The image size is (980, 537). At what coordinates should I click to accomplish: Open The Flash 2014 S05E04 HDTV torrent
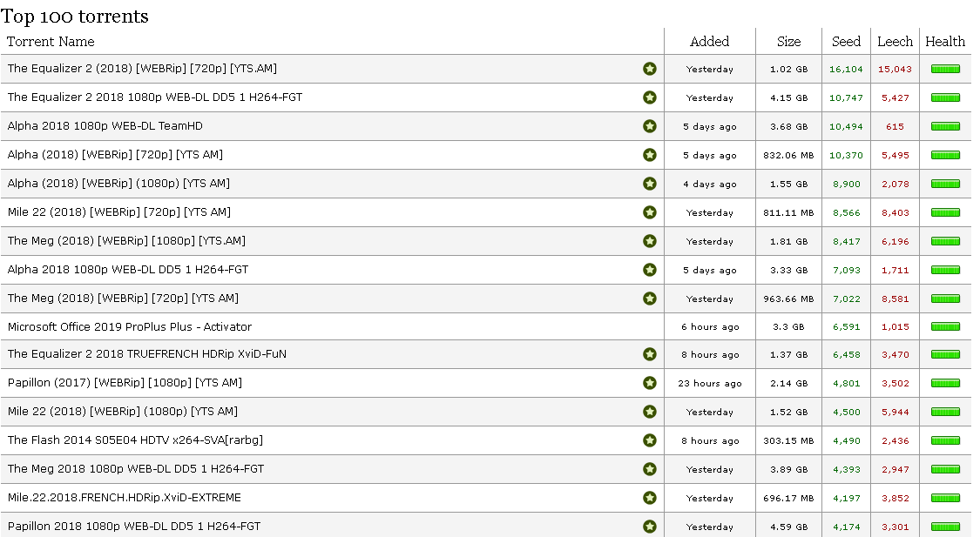pos(135,440)
